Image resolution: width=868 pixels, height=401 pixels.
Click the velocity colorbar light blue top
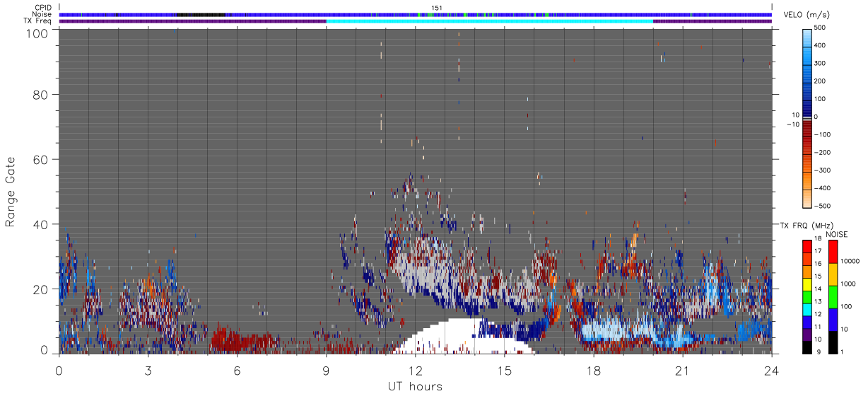807,37
